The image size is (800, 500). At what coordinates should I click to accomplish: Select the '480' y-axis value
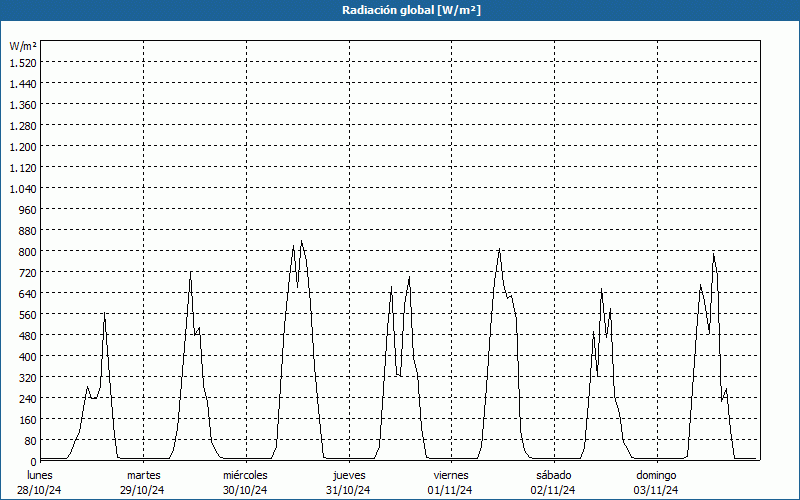28,336
